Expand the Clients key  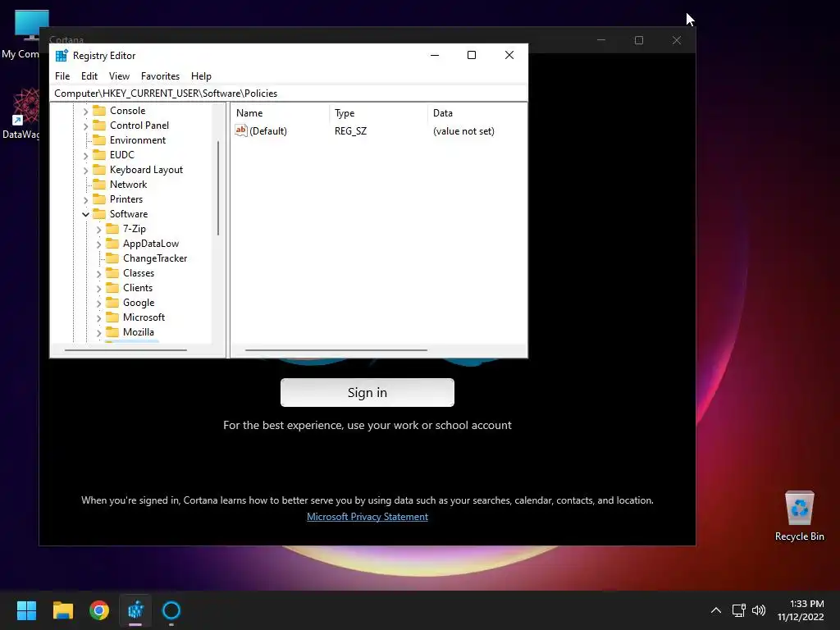point(98,288)
